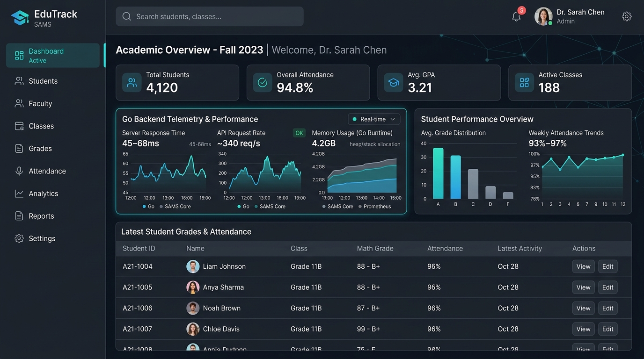Click the search magnifier icon
The width and height of the screenshot is (644, 359).
pos(126,16)
